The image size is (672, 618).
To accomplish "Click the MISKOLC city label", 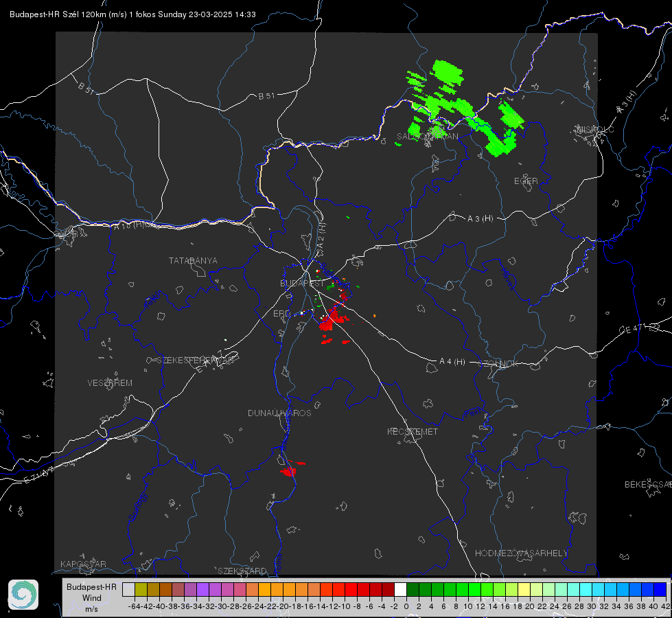I will (595, 130).
